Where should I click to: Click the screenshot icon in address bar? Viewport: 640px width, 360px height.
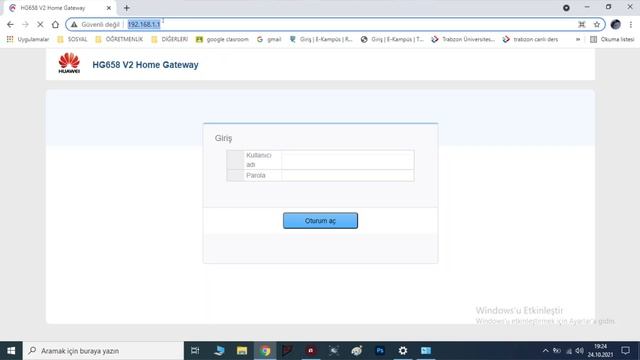tap(582, 24)
